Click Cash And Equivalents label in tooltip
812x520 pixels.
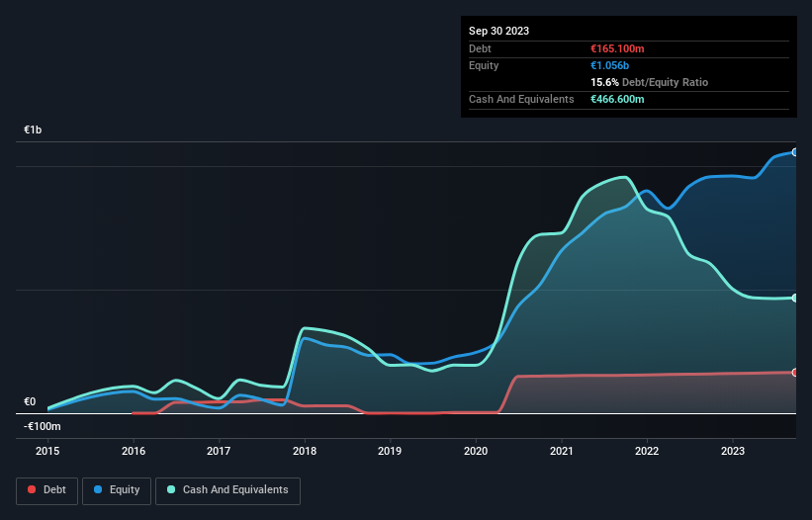point(521,99)
